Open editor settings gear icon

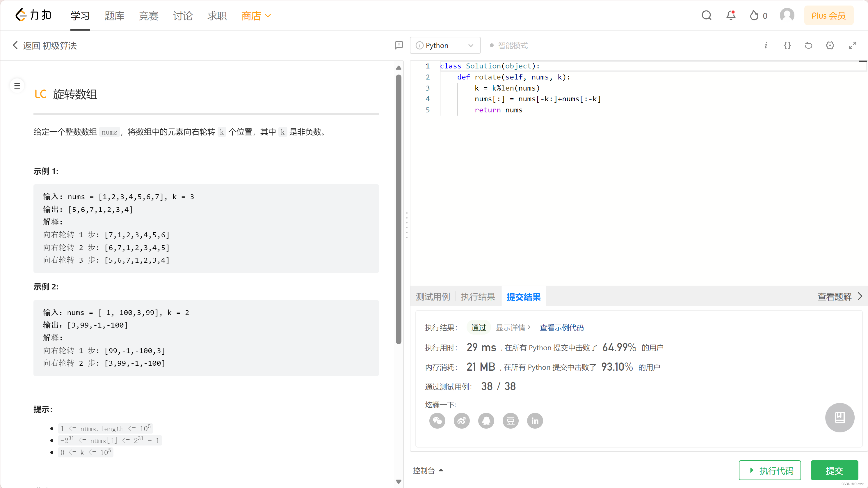click(x=830, y=45)
